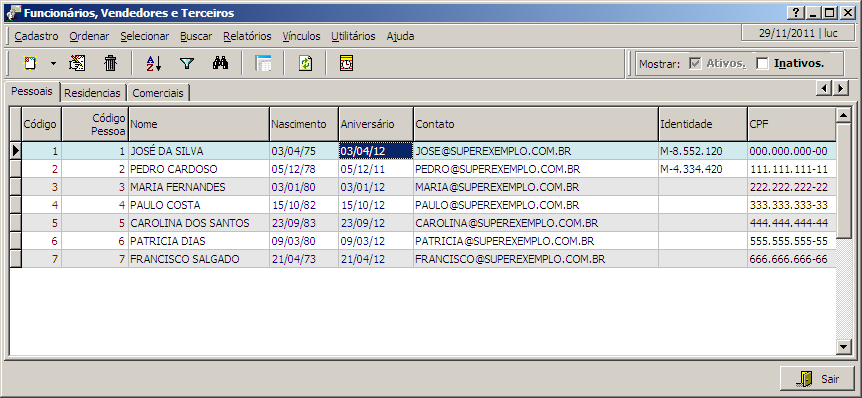Click the vertical scrollbar down arrow

tap(843, 346)
